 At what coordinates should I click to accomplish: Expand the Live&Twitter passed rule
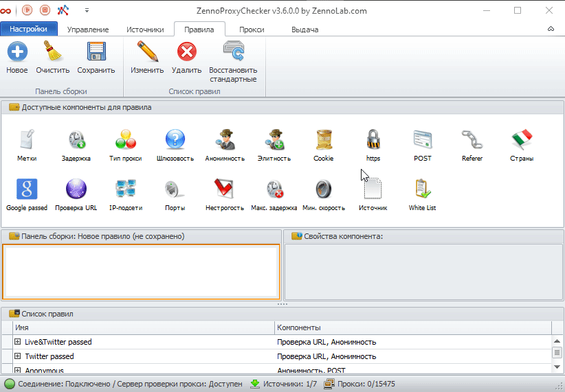(18, 342)
